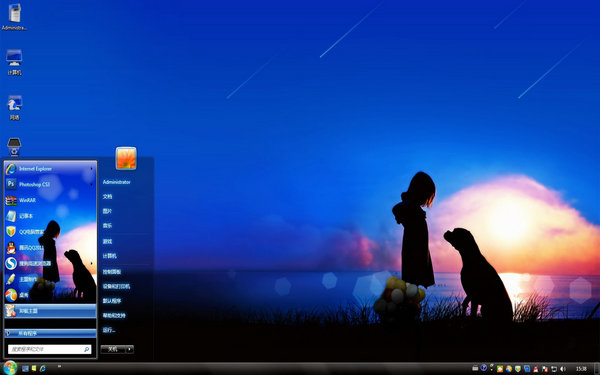This screenshot has height=375, width=600.
Task: Open the Recycle Bin desktop icon
Action: (x=14, y=147)
